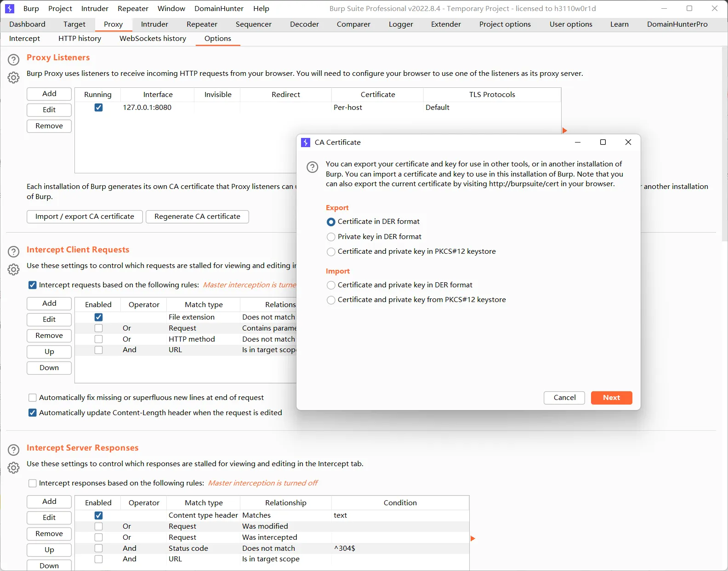Click Add under Proxy Listeners
The width and height of the screenshot is (728, 571).
pos(49,94)
